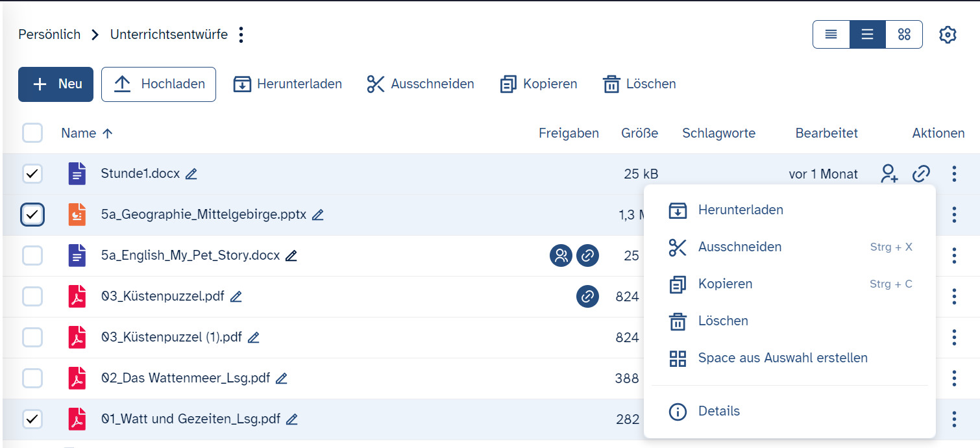Click add-person share icon for Stunde1.docx
Viewport: 980px width, 448px height.
click(x=888, y=174)
